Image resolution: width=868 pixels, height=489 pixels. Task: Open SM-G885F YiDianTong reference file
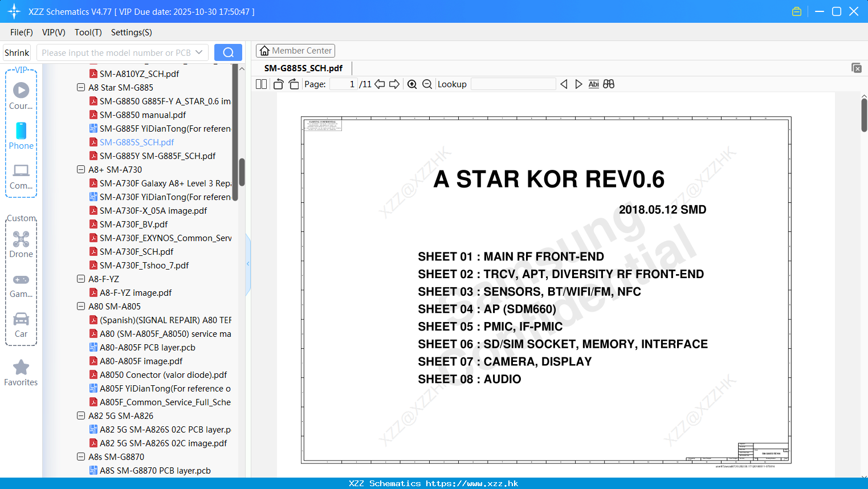click(x=160, y=129)
